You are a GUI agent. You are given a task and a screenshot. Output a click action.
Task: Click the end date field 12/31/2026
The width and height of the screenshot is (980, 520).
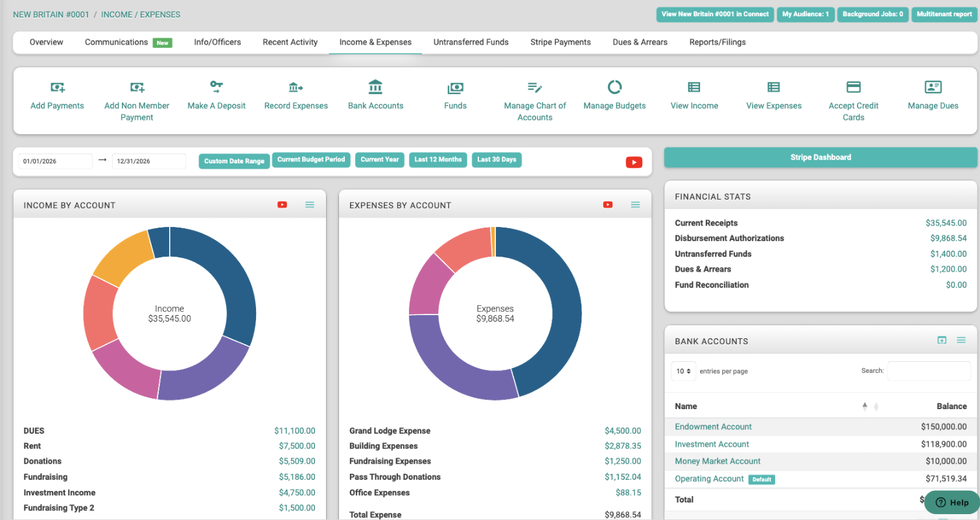[x=149, y=161]
